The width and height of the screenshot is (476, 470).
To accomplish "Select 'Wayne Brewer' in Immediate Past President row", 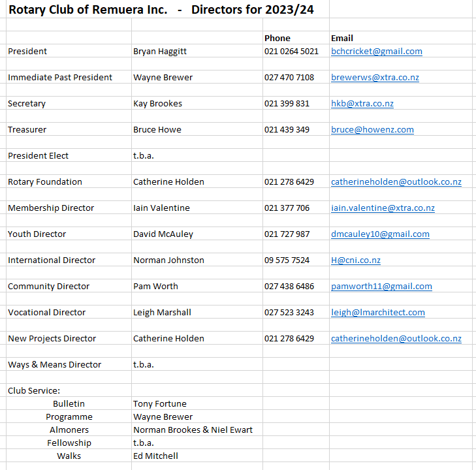I will point(197,78).
